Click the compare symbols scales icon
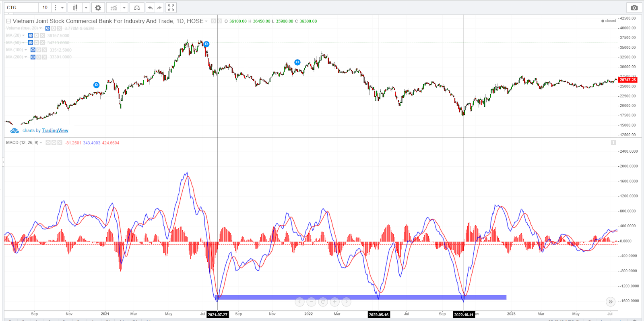Screen dimensions: 644x321 click(137, 8)
